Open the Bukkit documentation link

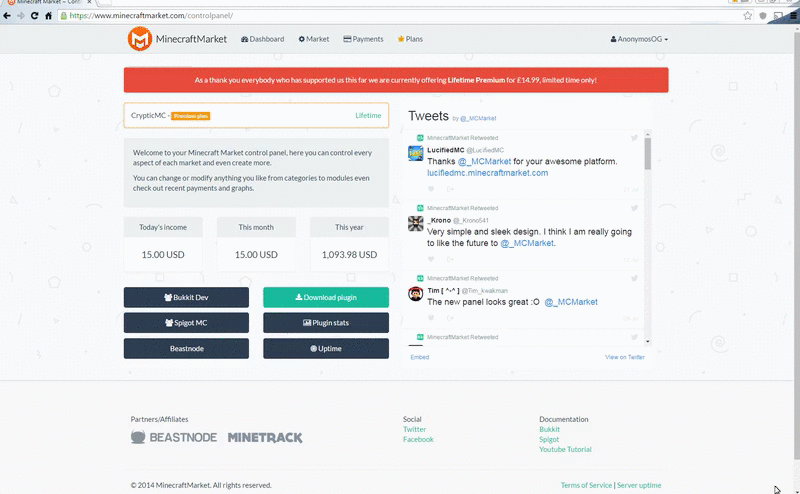pyautogui.click(x=549, y=430)
